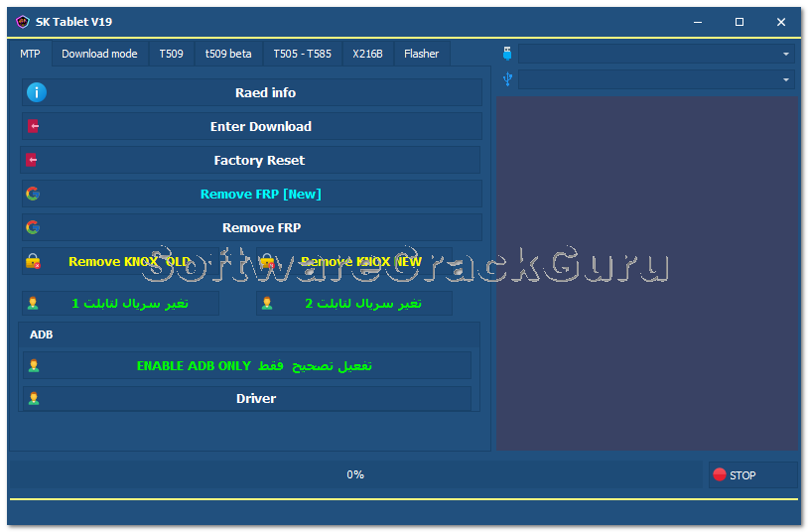
Task: Click the red arrow icon on Enter Download
Action: click(33, 126)
